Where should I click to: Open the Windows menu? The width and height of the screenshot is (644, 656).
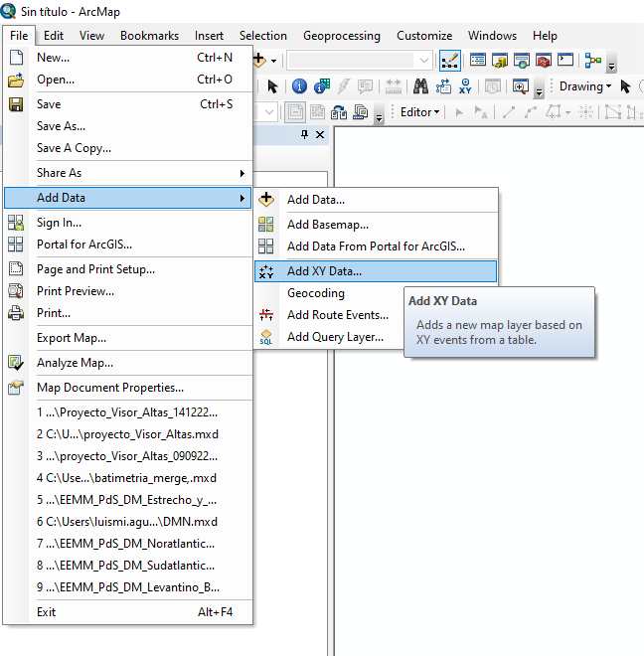pyautogui.click(x=492, y=36)
